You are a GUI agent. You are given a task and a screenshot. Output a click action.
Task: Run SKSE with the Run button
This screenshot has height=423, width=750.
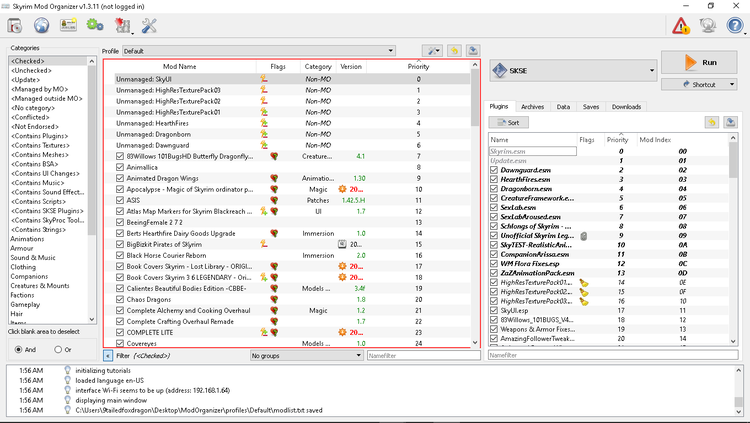tap(699, 63)
